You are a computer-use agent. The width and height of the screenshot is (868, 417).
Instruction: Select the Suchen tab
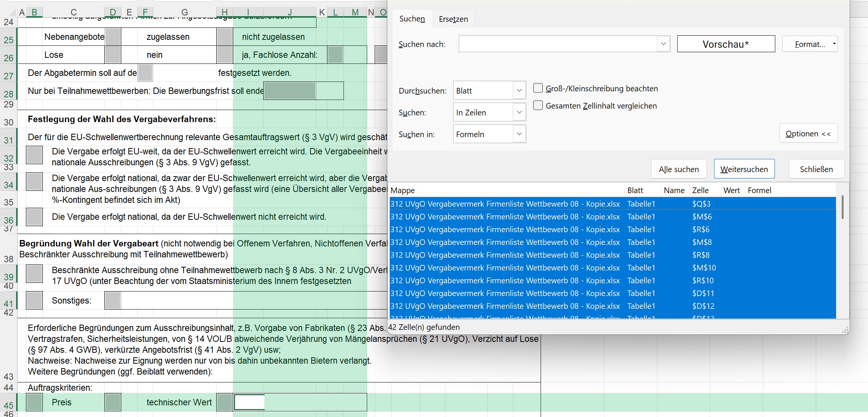[412, 19]
